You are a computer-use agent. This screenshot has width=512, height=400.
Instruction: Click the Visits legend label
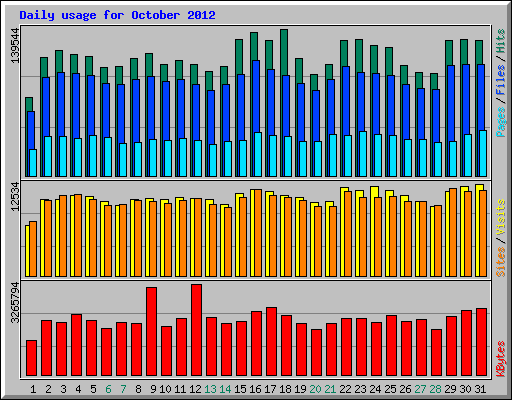click(501, 218)
